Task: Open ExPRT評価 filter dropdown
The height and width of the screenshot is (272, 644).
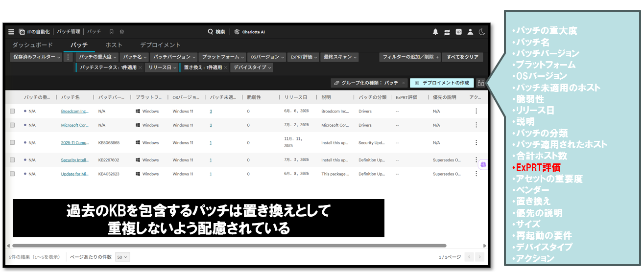Action: pyautogui.click(x=304, y=57)
